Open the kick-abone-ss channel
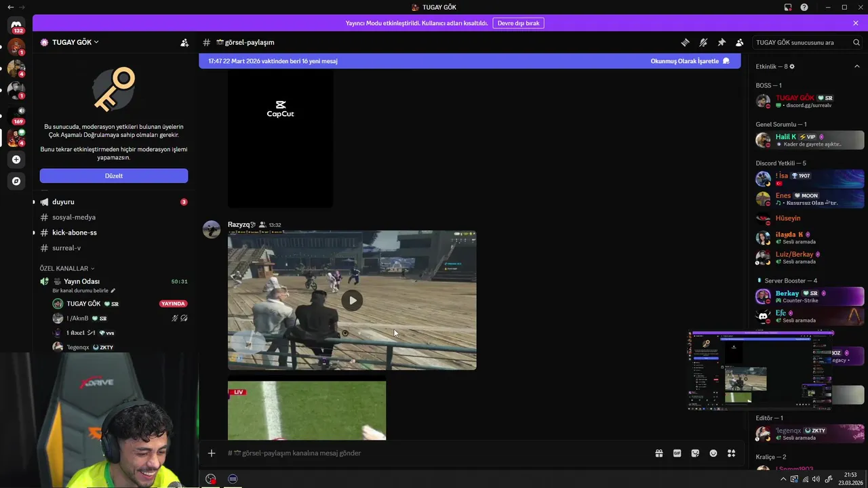The width and height of the screenshot is (868, 488). point(114,232)
